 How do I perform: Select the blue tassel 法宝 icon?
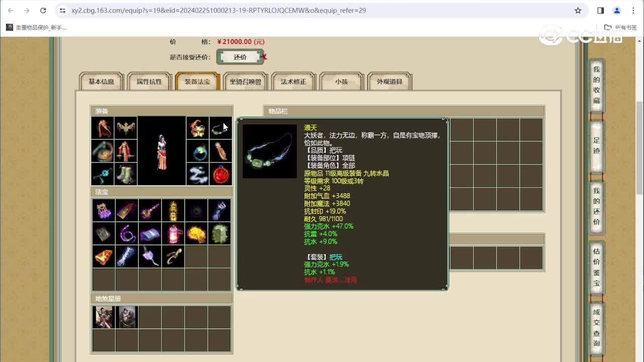[219, 210]
